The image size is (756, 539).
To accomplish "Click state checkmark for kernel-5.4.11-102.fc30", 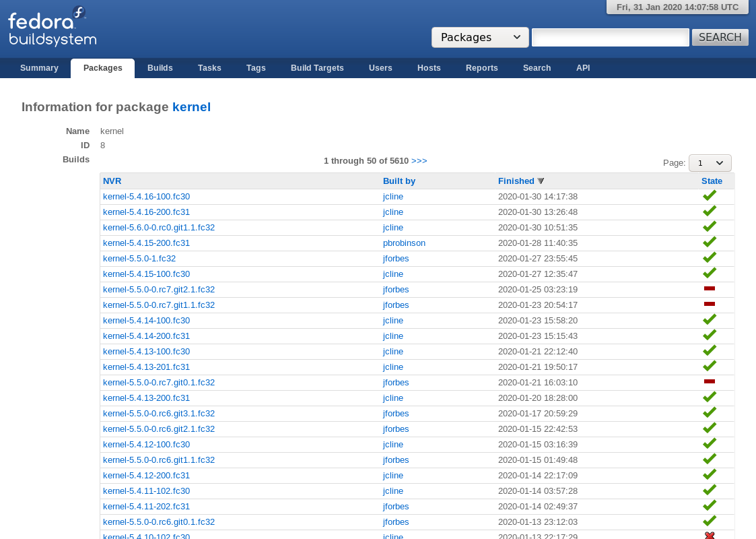I will (x=710, y=490).
